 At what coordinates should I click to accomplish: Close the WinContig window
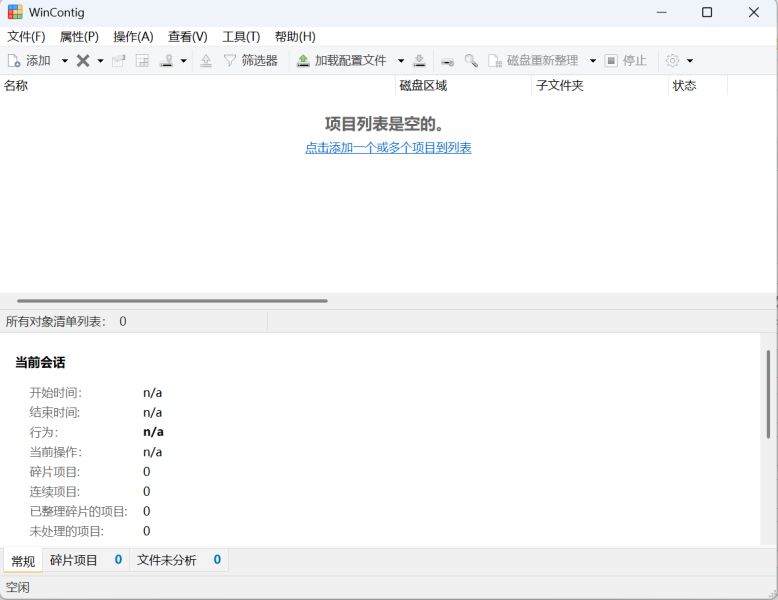(x=754, y=12)
